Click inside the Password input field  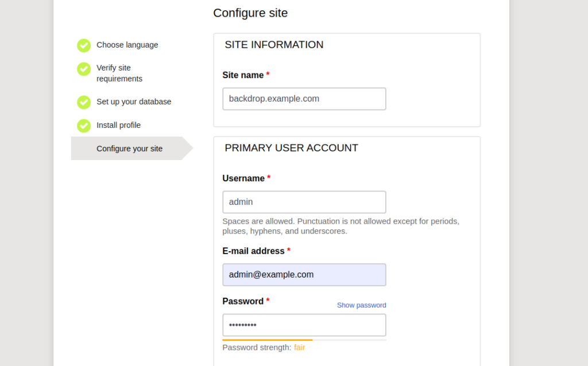304,325
